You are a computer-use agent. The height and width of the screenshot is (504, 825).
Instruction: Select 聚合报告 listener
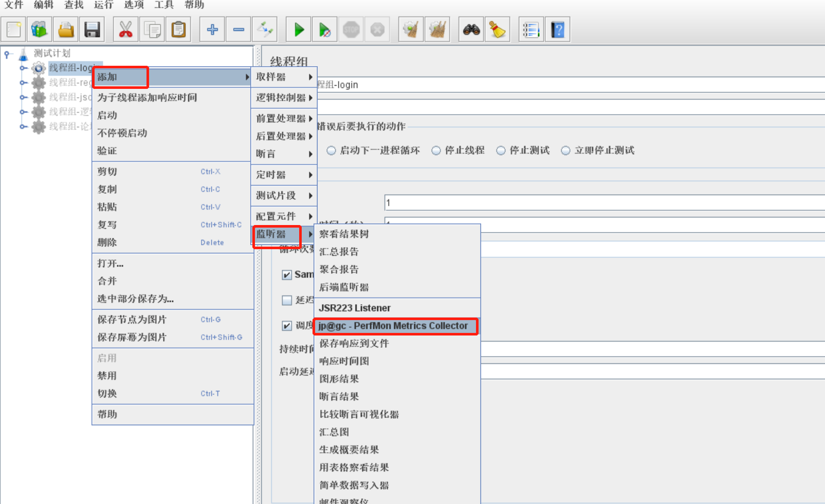(397, 270)
